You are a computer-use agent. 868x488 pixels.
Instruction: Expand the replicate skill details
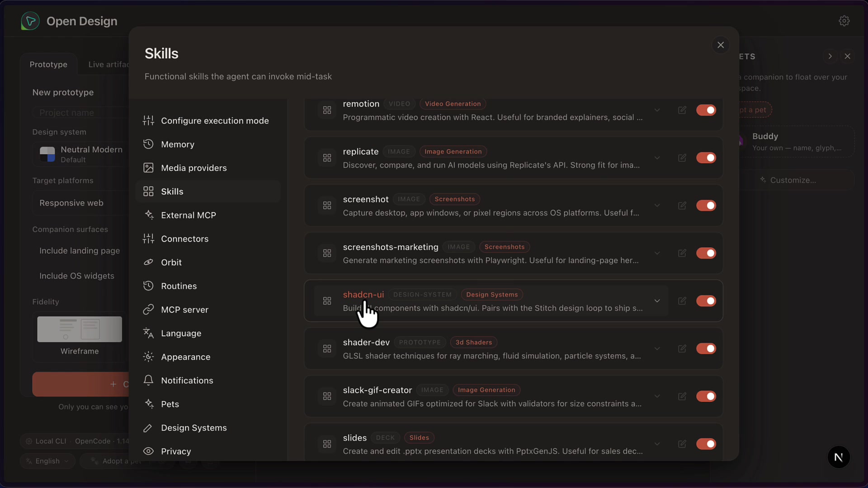(657, 158)
